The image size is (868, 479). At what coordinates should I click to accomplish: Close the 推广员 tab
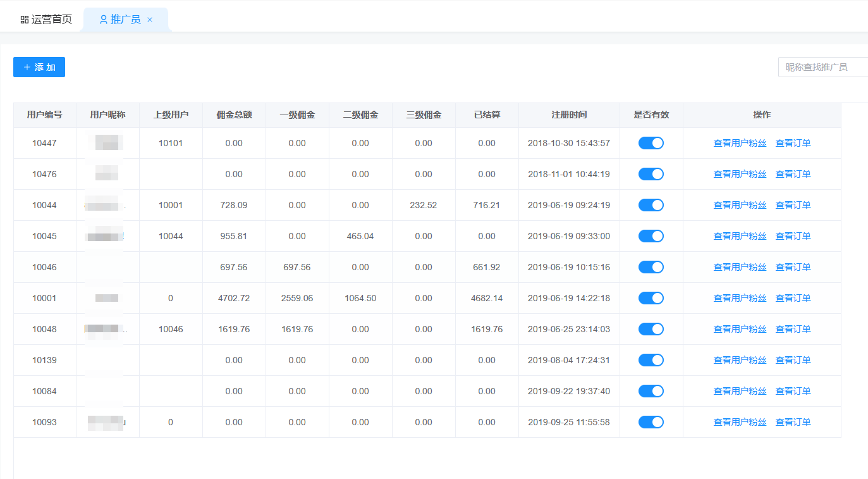click(150, 20)
